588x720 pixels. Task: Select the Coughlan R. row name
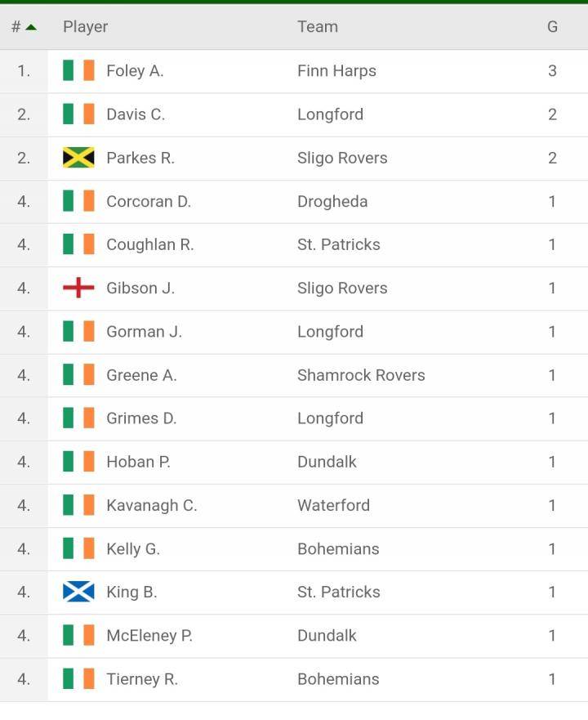click(x=150, y=244)
